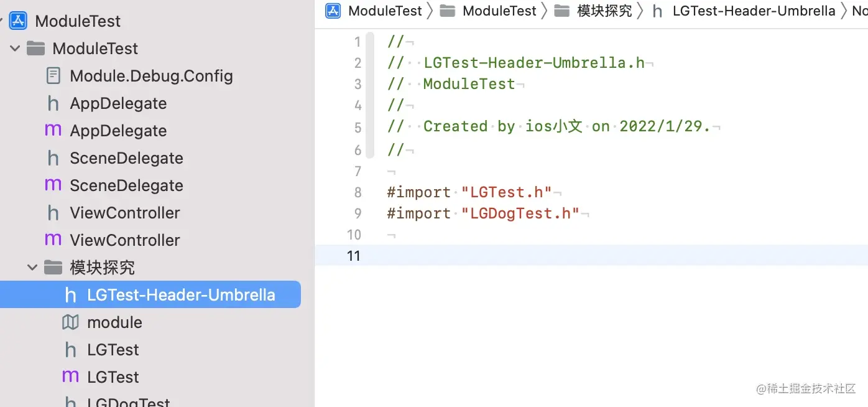The width and height of the screenshot is (868, 407).
Task: Select LGTest-Header-Umbrella in the file navigator
Action: [x=181, y=295]
